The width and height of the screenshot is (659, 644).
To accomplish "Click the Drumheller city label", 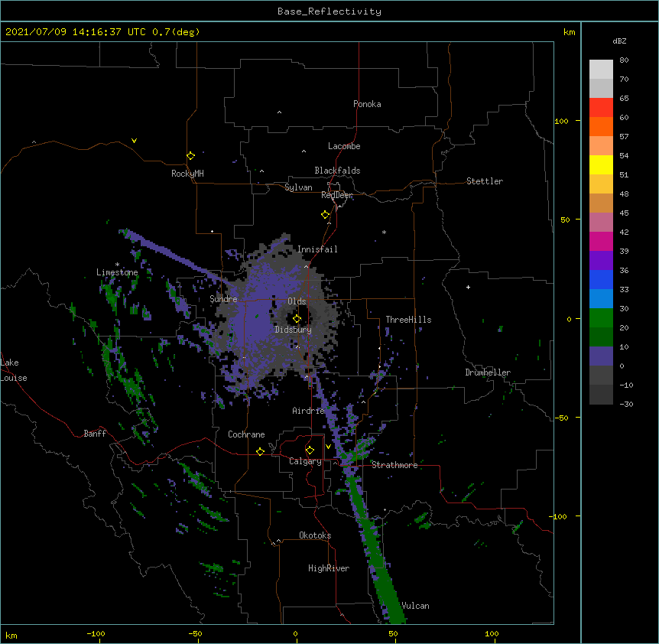I will point(488,372).
